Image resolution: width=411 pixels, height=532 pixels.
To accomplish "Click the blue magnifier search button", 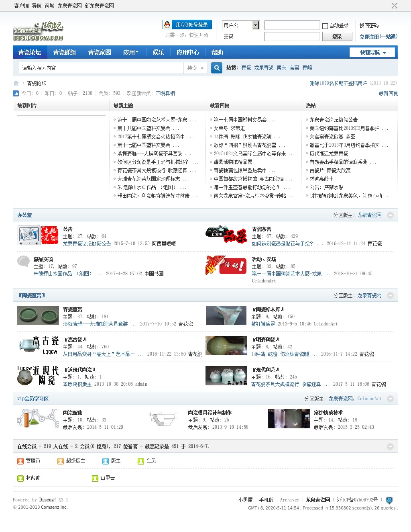I will click(217, 68).
